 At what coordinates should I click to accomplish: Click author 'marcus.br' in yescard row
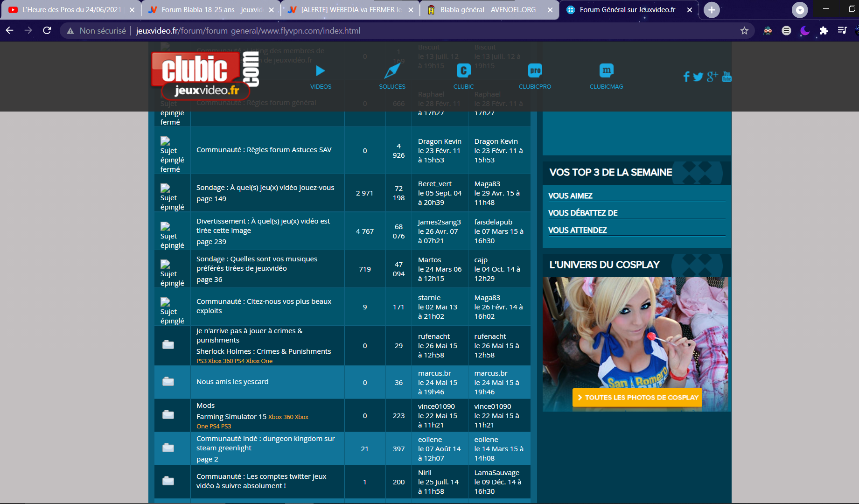434,373
